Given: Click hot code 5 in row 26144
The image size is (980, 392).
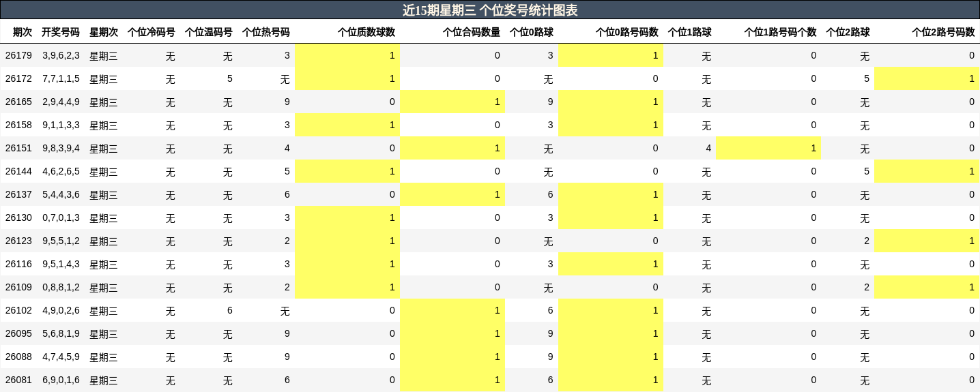Looking at the screenshot, I should [287, 171].
